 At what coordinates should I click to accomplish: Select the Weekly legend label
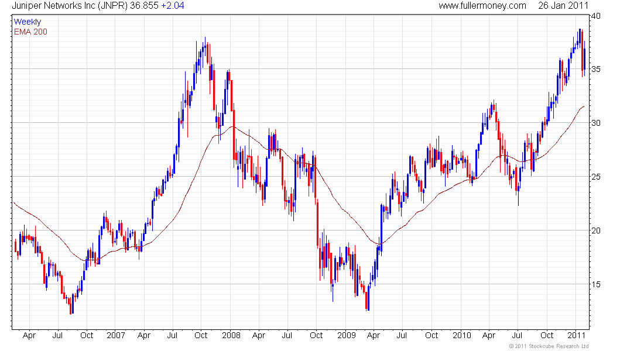[x=28, y=22]
